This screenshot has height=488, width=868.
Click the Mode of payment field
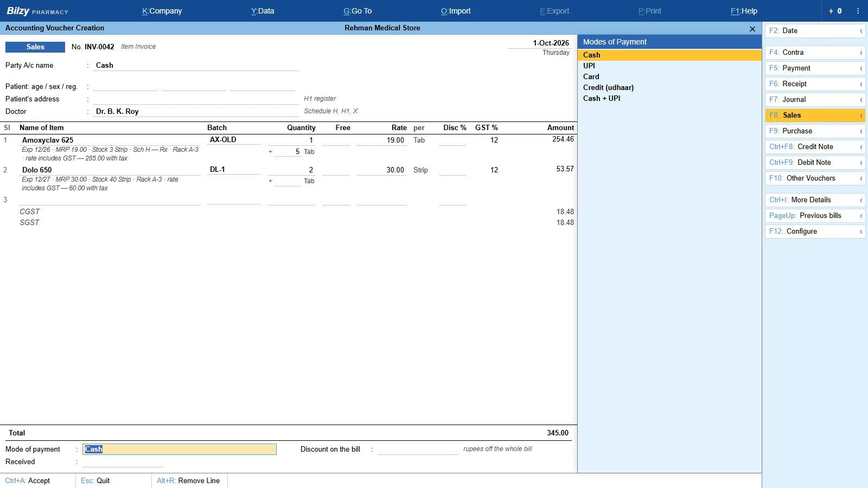point(180,449)
